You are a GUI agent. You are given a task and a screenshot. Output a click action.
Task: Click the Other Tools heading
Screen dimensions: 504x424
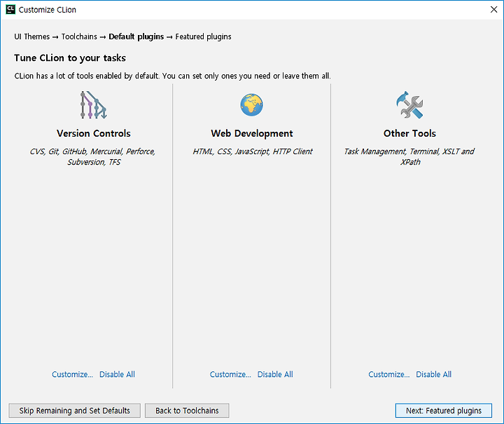pyautogui.click(x=409, y=133)
